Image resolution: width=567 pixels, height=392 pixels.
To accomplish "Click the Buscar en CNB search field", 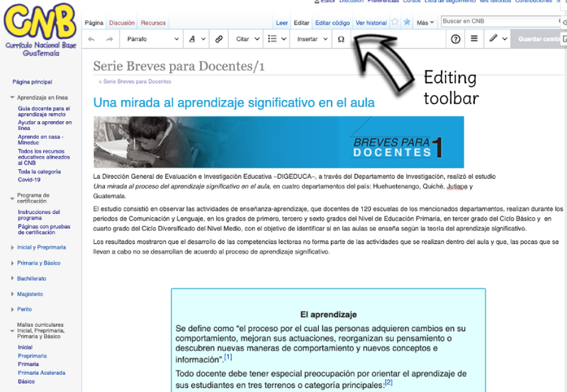I will click(500, 21).
